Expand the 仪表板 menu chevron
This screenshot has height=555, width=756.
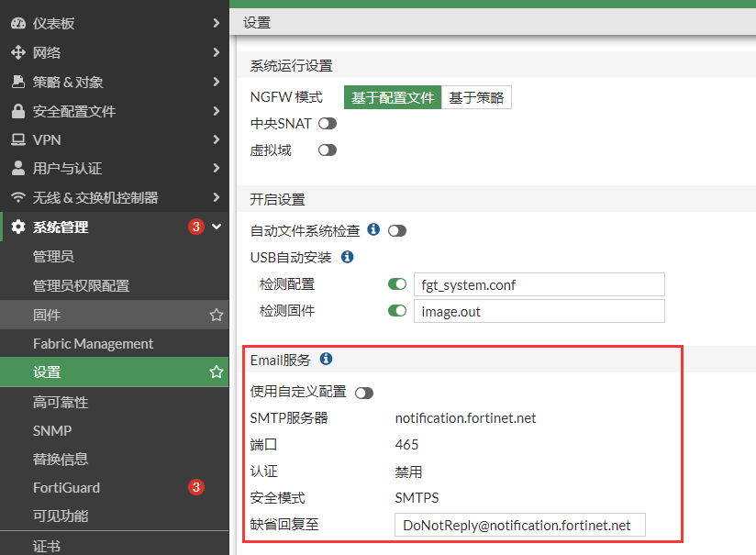216,23
